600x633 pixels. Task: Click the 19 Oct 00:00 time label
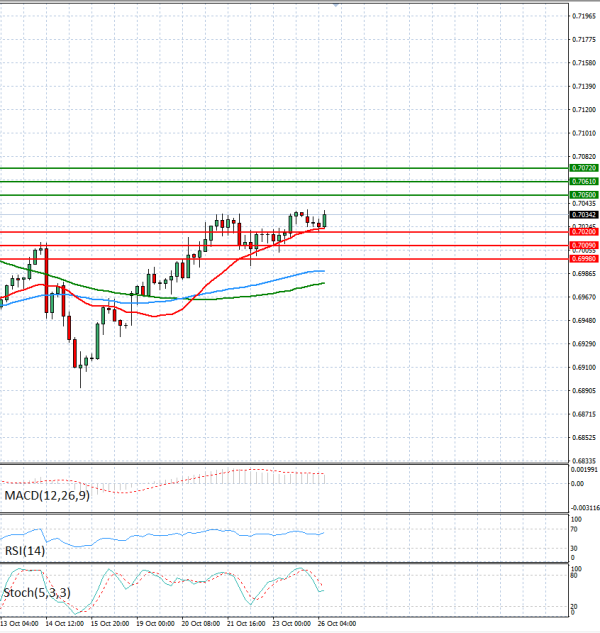[155, 624]
